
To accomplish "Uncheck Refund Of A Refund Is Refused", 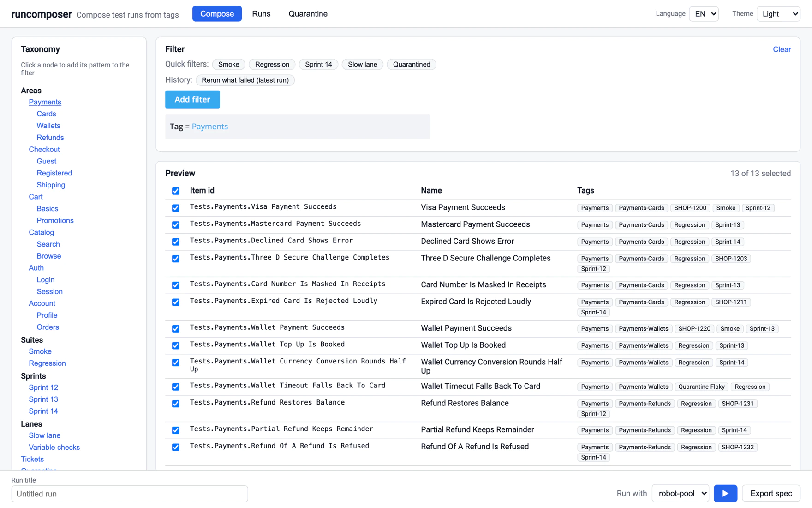I will [x=176, y=447].
